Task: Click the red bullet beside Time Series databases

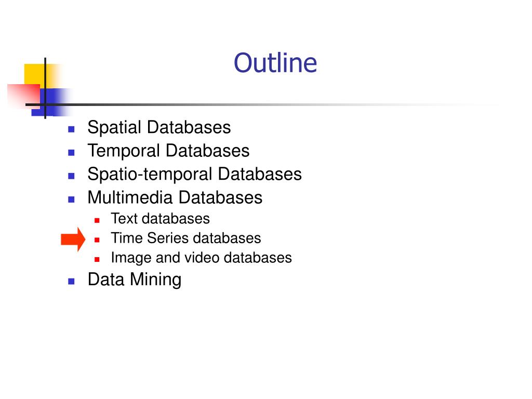Action: [x=97, y=240]
